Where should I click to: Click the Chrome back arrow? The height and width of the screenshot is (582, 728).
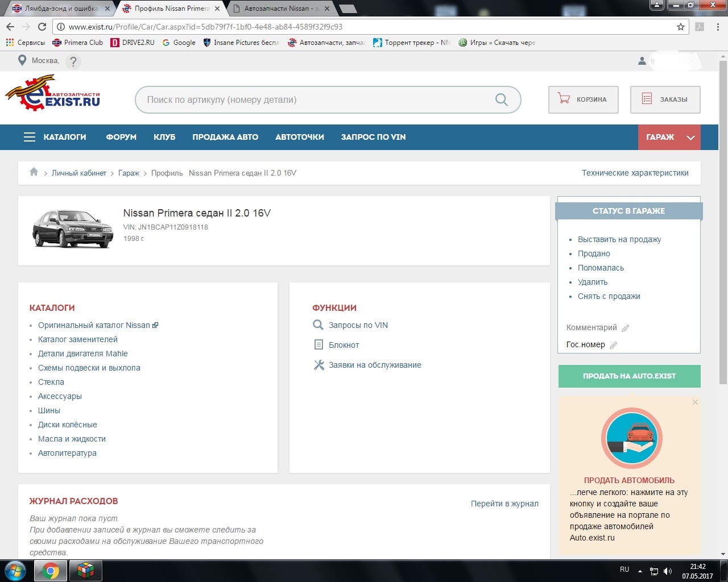coord(10,27)
